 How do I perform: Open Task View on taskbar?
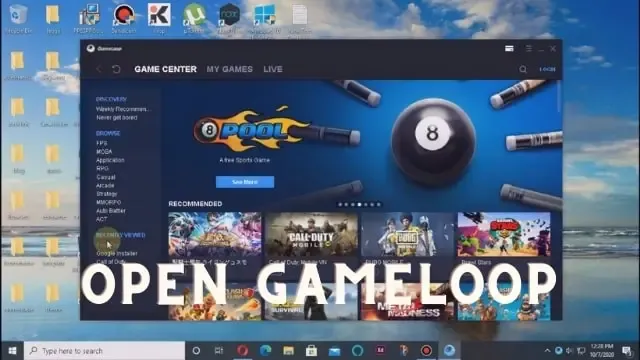(x=219, y=351)
